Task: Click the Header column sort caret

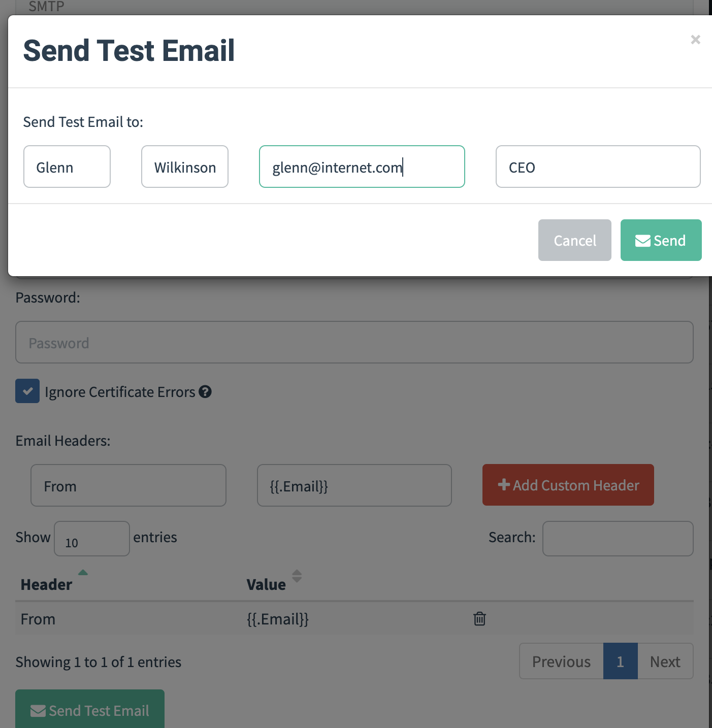Action: 83,572
